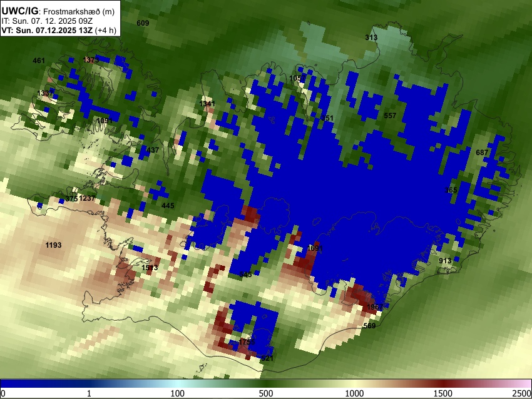532x399 pixels.
Task: Click the 1500 tick label on color scale
Action: point(442,393)
